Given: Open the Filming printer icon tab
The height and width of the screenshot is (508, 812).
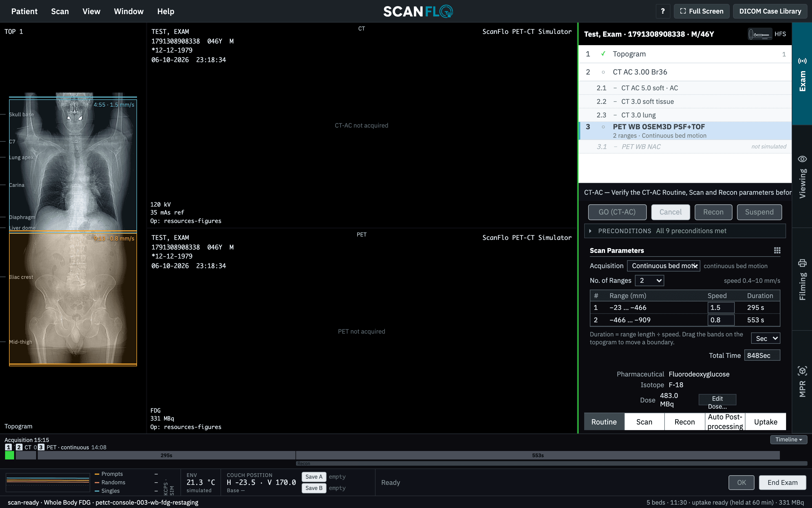Looking at the screenshot, I should [x=802, y=263].
